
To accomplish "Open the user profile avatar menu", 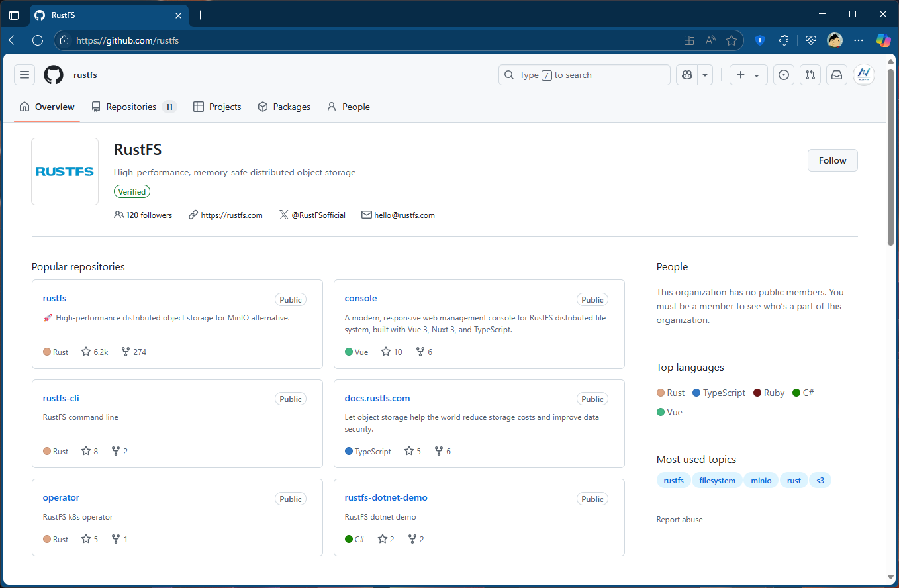I will click(864, 75).
